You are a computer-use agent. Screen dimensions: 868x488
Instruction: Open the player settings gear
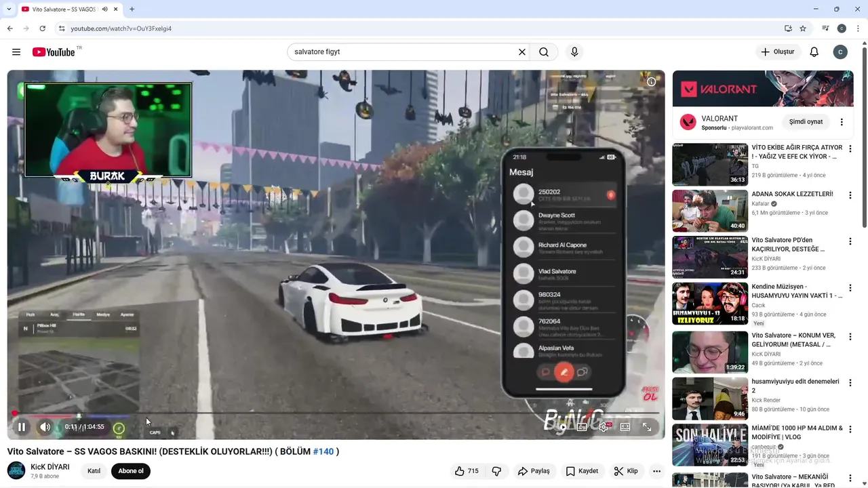604,427
